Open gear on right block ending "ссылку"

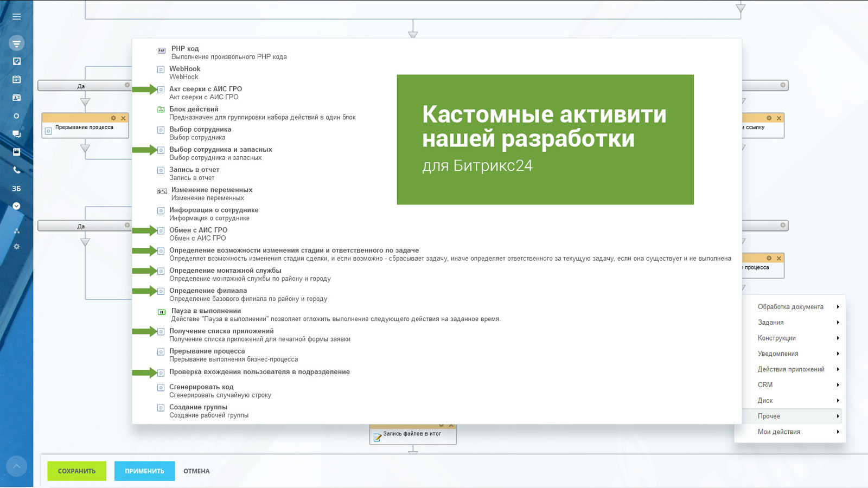[x=769, y=118]
